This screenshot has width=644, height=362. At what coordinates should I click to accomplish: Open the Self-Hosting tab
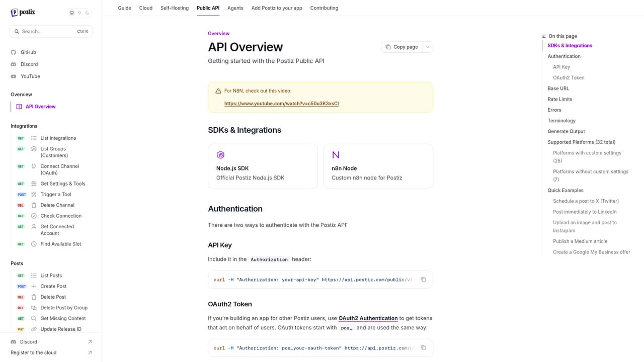pos(175,8)
